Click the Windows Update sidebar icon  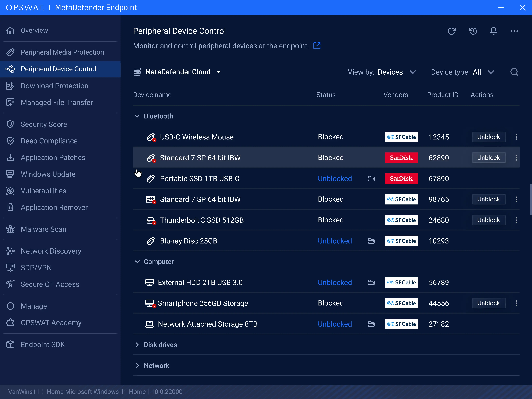[x=10, y=174]
